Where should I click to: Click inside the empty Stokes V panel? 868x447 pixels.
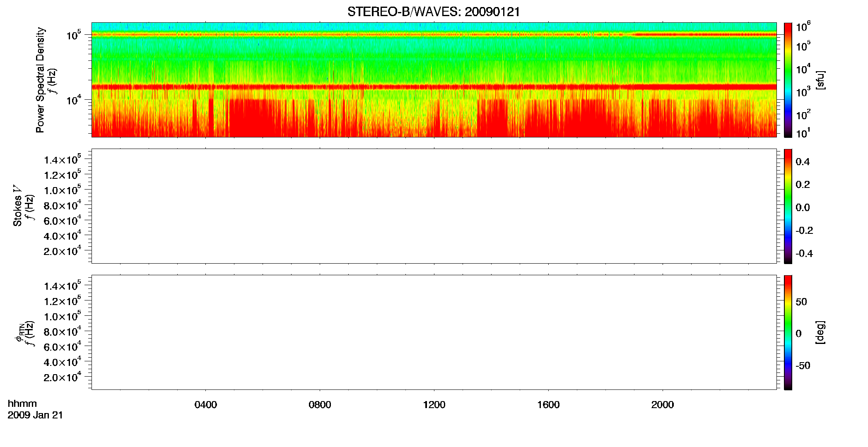(434, 206)
